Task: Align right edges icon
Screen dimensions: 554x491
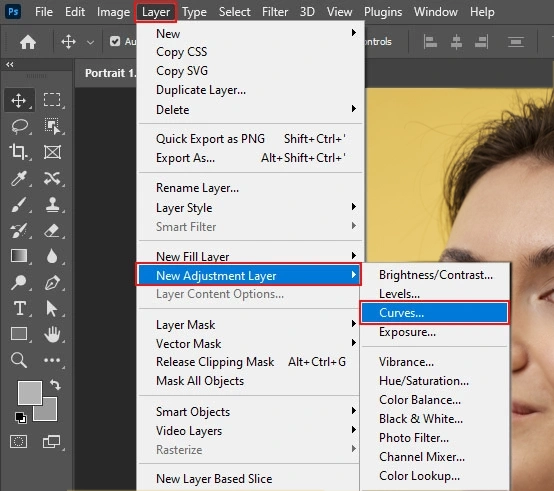Action: click(482, 42)
